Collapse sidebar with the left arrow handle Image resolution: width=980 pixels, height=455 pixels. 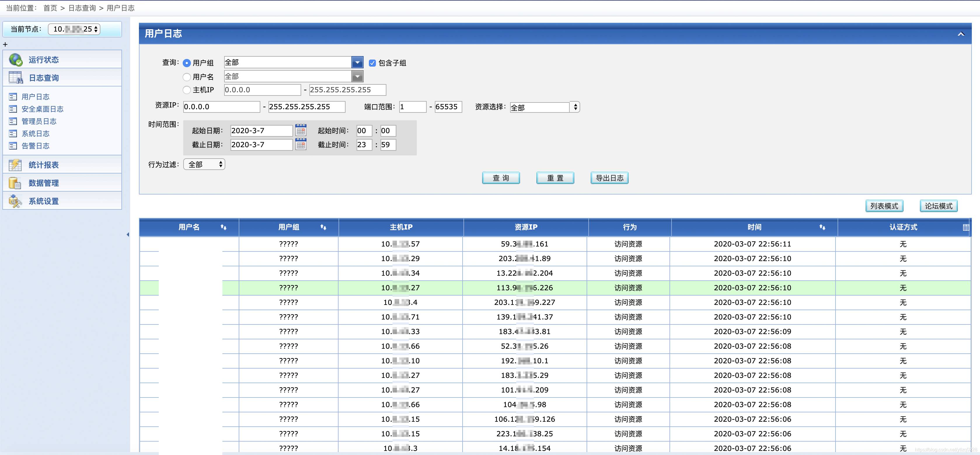click(128, 235)
